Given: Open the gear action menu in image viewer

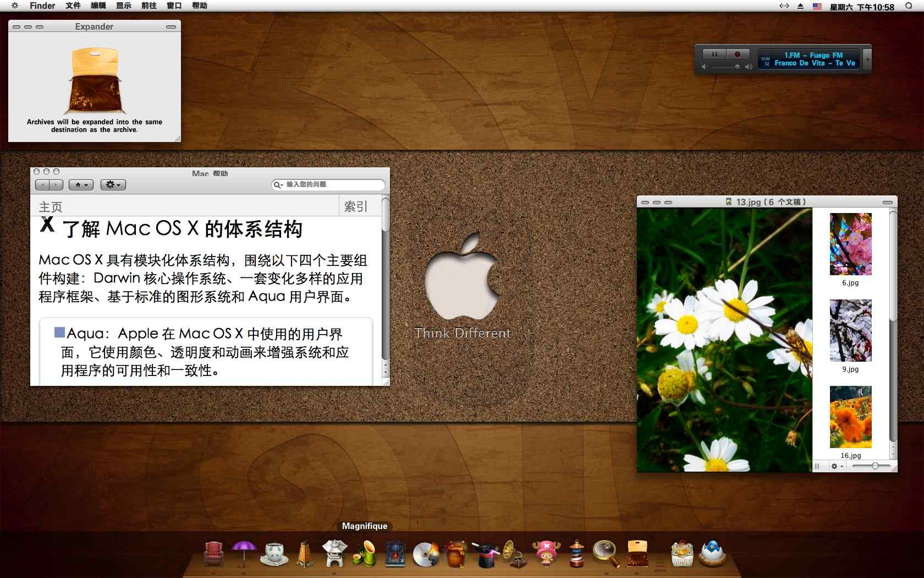Looking at the screenshot, I should pos(837,466).
